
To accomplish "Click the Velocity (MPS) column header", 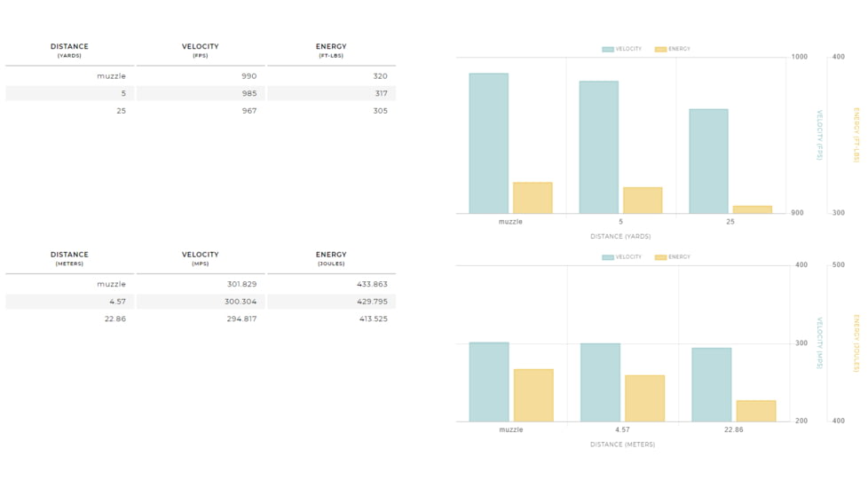I will 200,258.
